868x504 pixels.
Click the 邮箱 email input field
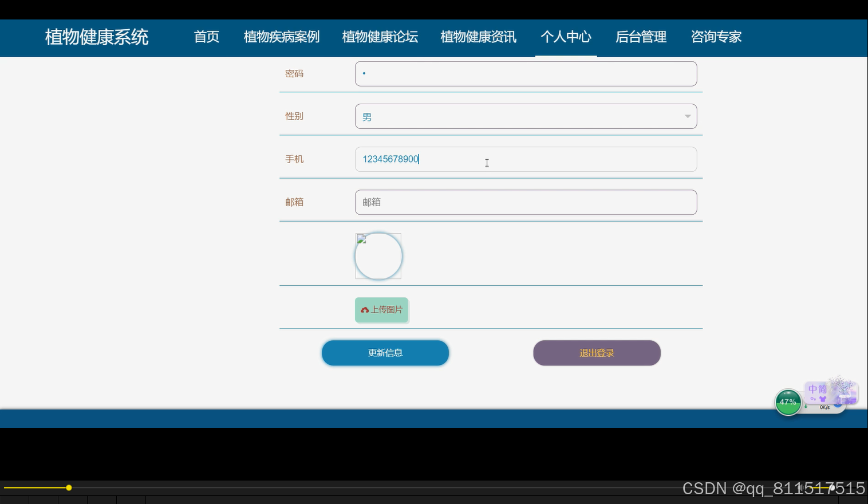(525, 202)
